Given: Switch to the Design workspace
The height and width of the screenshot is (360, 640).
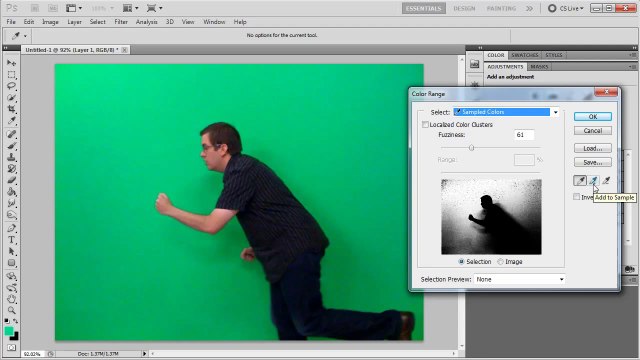Looking at the screenshot, I should (464, 8).
